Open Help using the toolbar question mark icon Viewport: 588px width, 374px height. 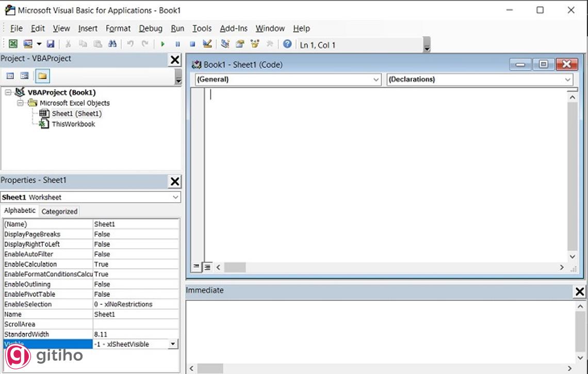pos(287,44)
